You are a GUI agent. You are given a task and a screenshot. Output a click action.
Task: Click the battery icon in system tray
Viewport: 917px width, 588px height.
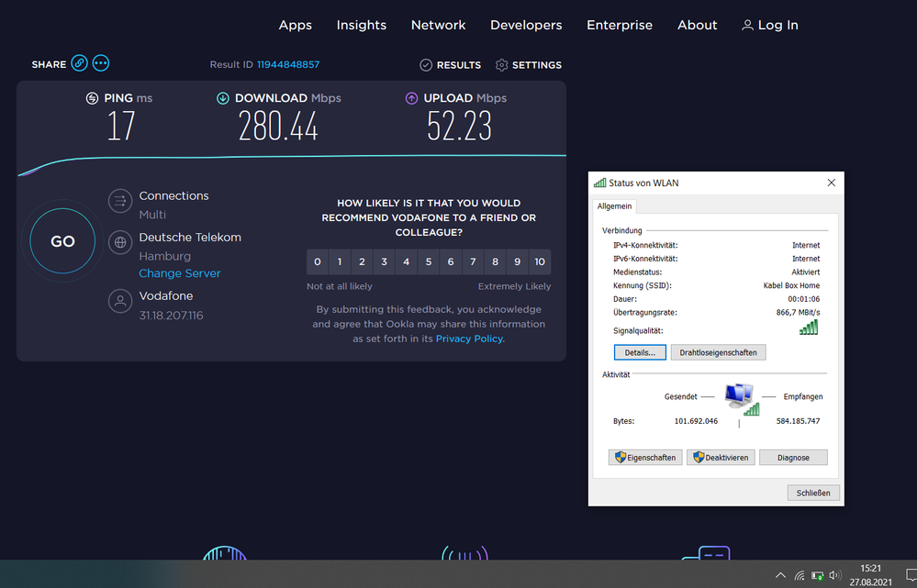pos(817,575)
